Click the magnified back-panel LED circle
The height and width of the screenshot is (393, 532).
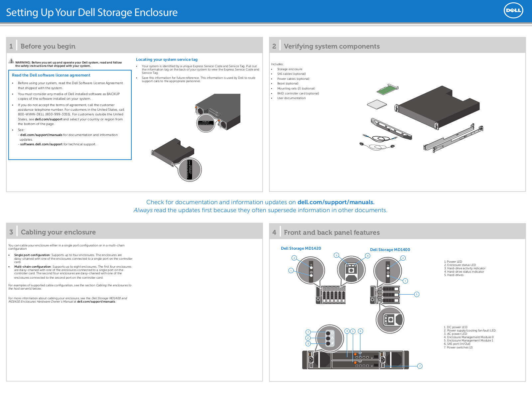(330, 338)
